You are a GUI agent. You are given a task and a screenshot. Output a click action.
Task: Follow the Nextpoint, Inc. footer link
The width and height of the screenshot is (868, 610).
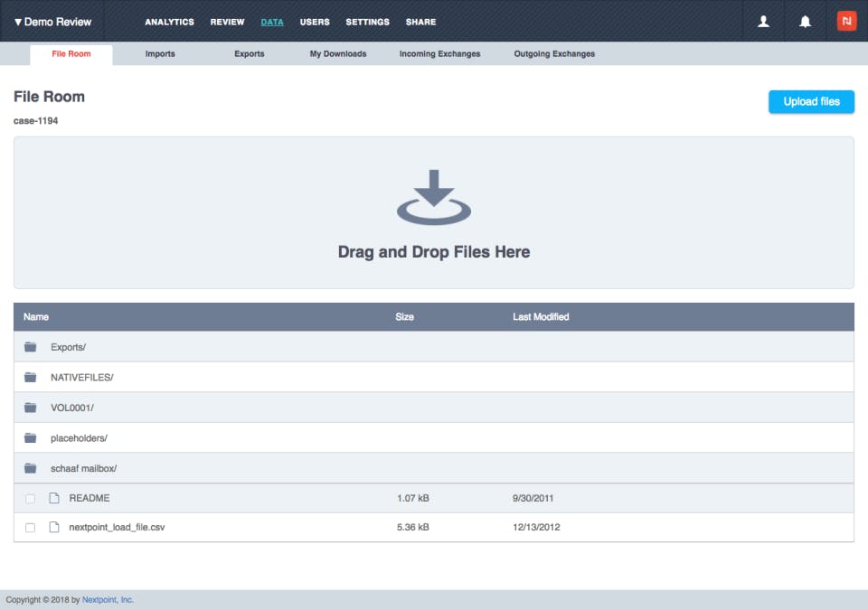click(x=108, y=599)
